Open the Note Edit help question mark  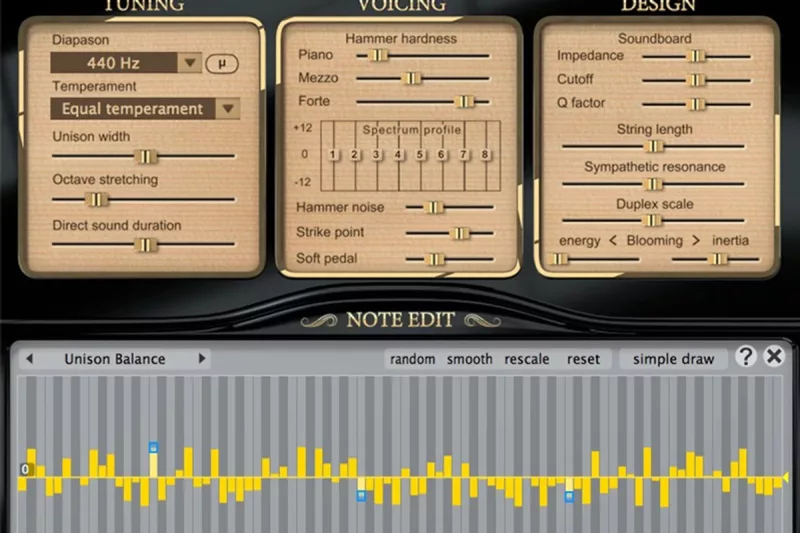click(746, 357)
